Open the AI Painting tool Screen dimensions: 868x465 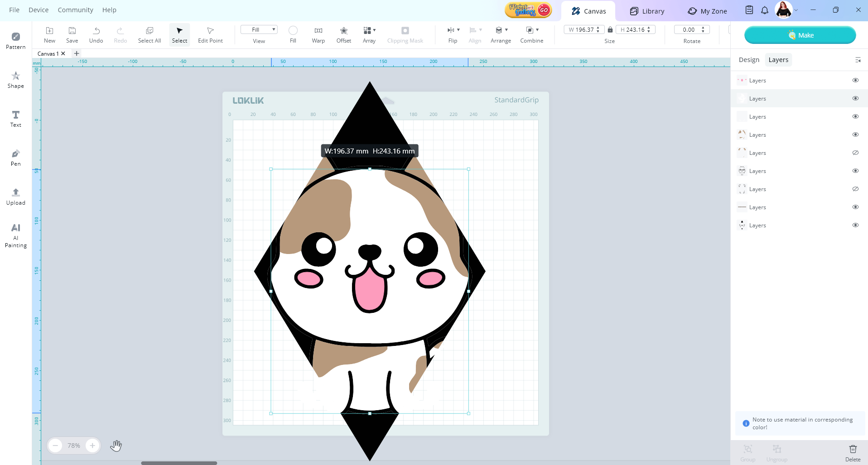point(15,235)
